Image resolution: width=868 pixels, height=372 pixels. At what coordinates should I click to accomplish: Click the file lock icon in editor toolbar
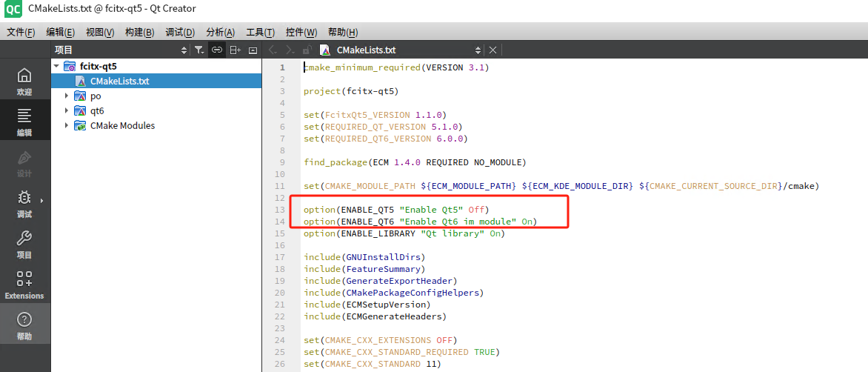[x=307, y=50]
